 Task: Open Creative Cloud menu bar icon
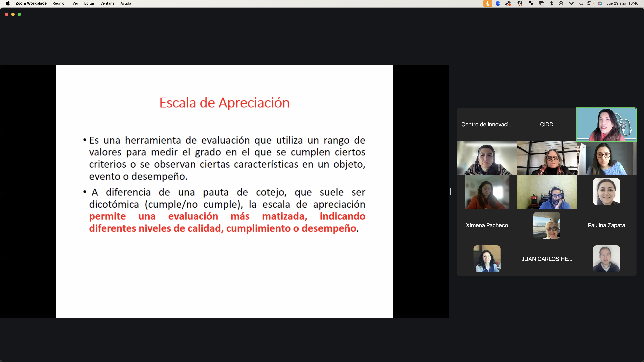tap(508, 3)
